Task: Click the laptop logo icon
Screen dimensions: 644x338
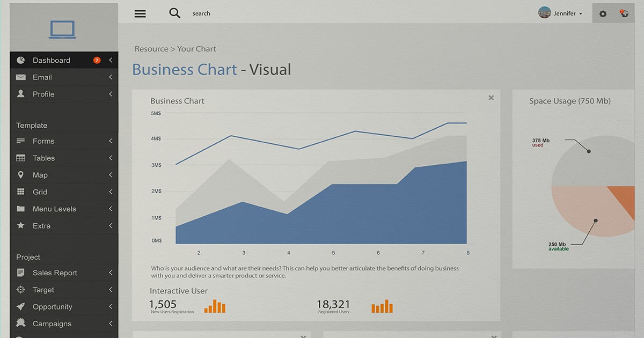Action: tap(62, 30)
